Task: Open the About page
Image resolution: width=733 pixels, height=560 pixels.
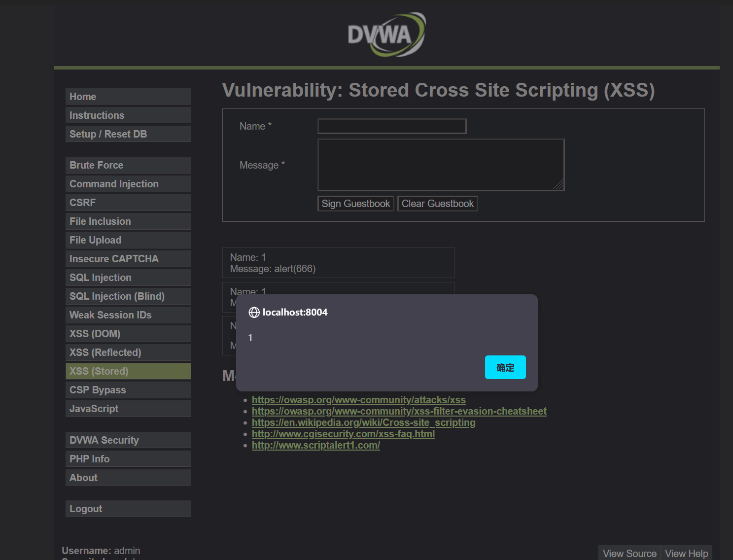Action: tap(128, 478)
